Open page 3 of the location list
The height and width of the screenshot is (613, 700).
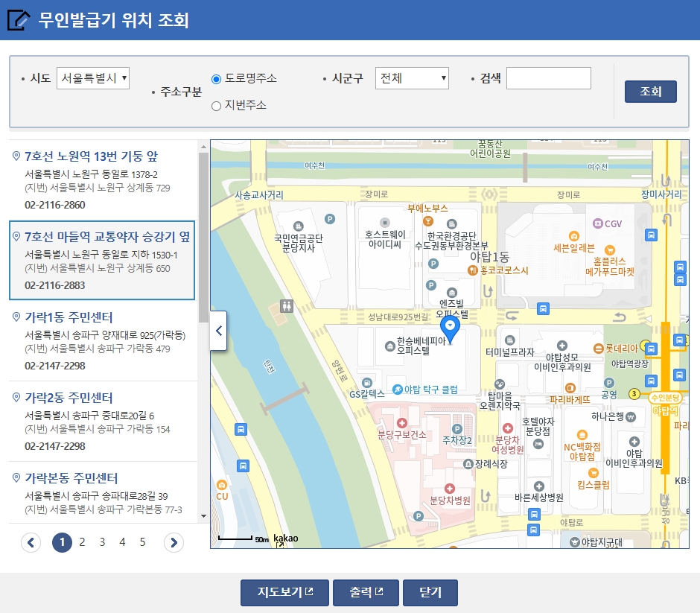tap(102, 542)
